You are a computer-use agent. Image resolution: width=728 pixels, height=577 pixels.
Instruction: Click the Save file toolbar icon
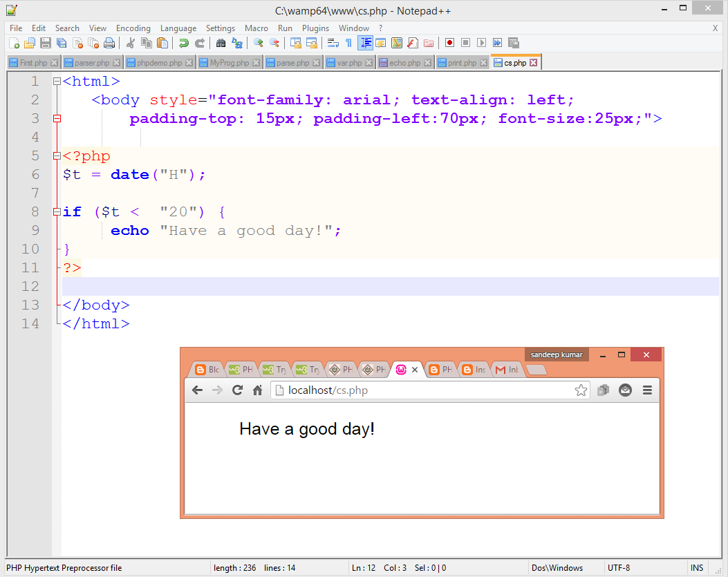pyautogui.click(x=46, y=43)
